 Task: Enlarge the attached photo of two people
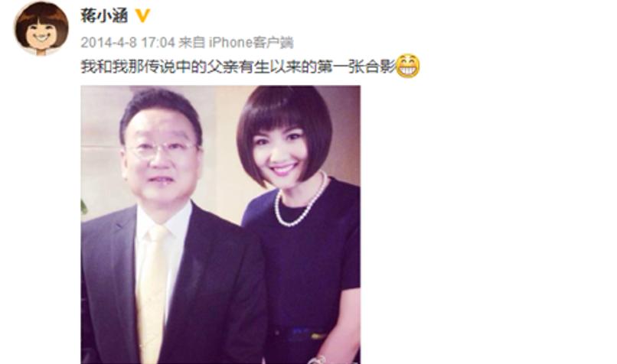click(x=220, y=225)
